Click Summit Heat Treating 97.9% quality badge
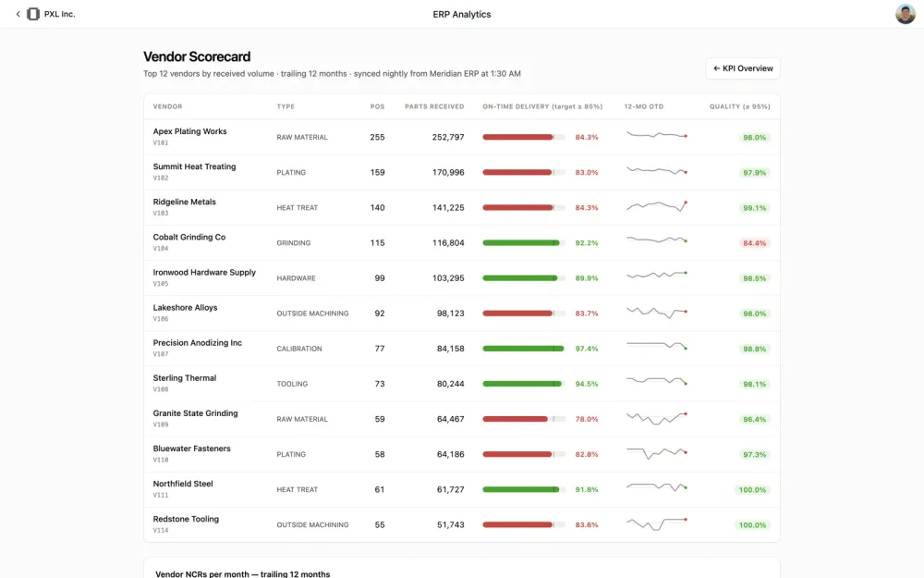Viewport: 924px width, 578px height. tap(754, 173)
